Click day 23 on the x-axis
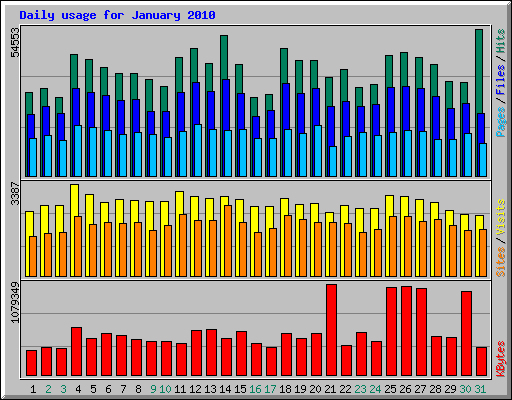Viewport: 512px width, 400px height. point(360,389)
